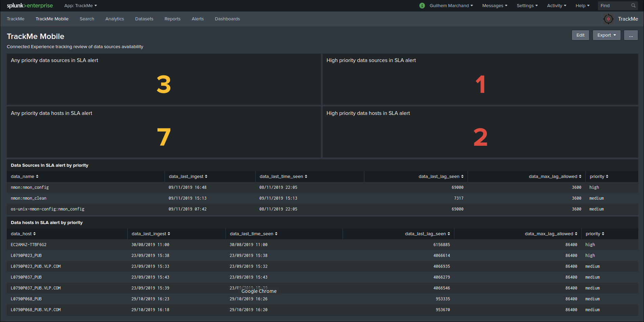Select the TrackMe Mobile nav tab
Image resolution: width=644 pixels, height=322 pixels.
(52, 19)
